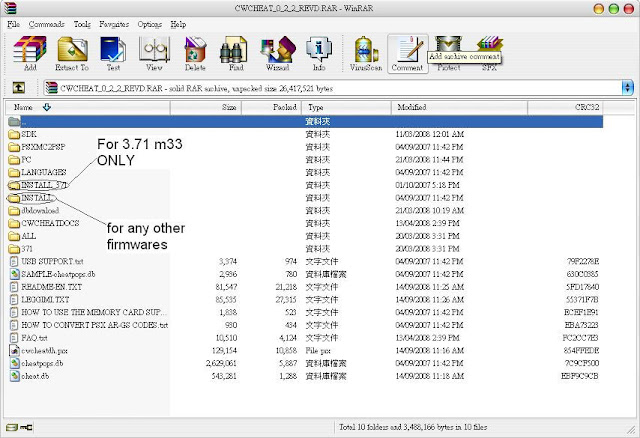Screen dimensions: 640x438
Task: Open the Extract To tool
Action: (72, 53)
